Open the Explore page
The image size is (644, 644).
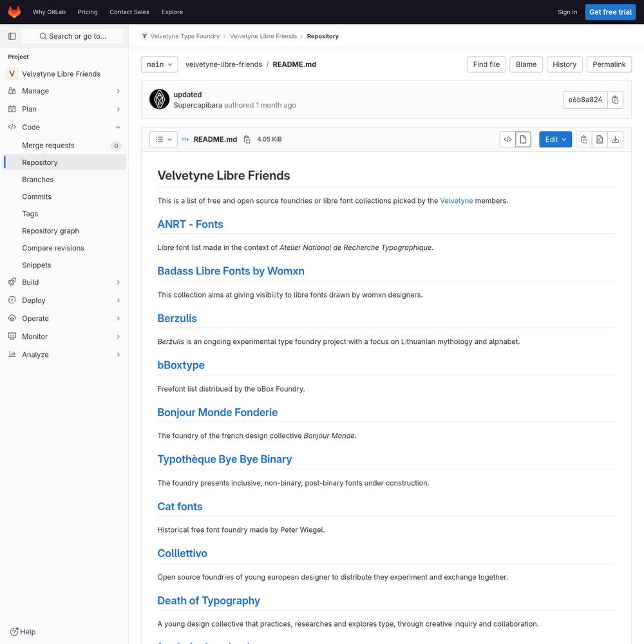pyautogui.click(x=172, y=12)
